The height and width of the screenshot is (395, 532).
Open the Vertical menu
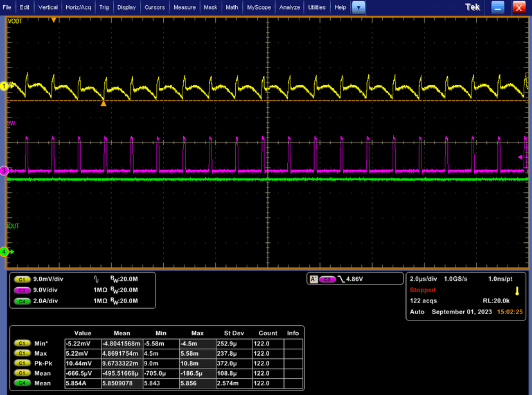(48, 7)
